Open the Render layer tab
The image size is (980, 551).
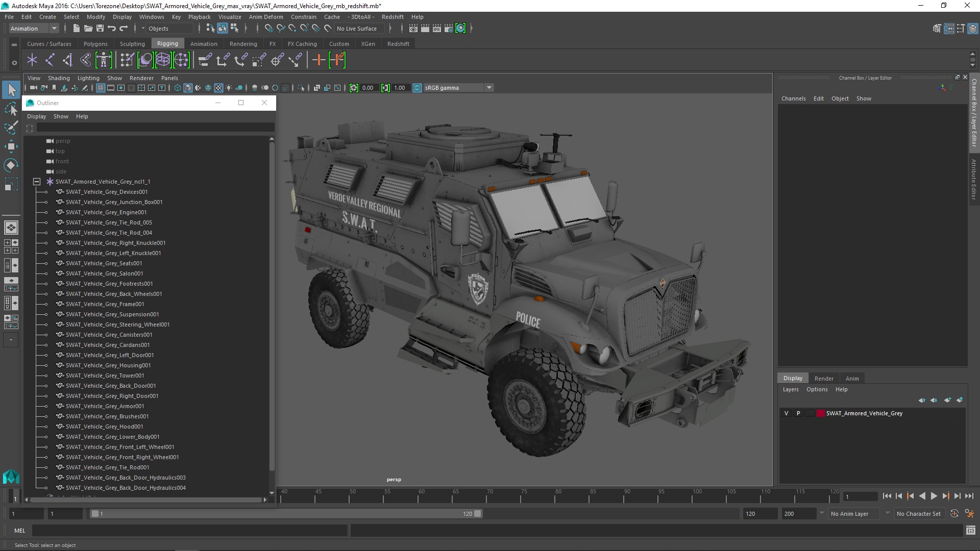(x=823, y=379)
